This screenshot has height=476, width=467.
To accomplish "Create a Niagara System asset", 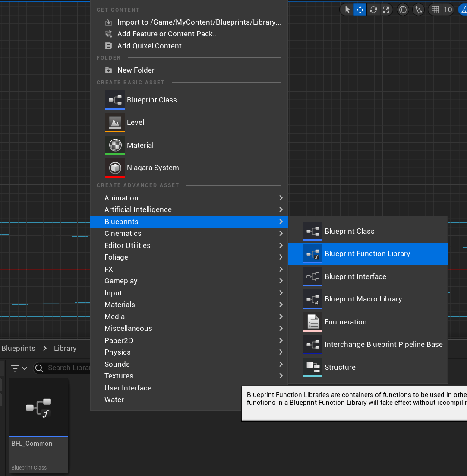I will tap(189, 168).
